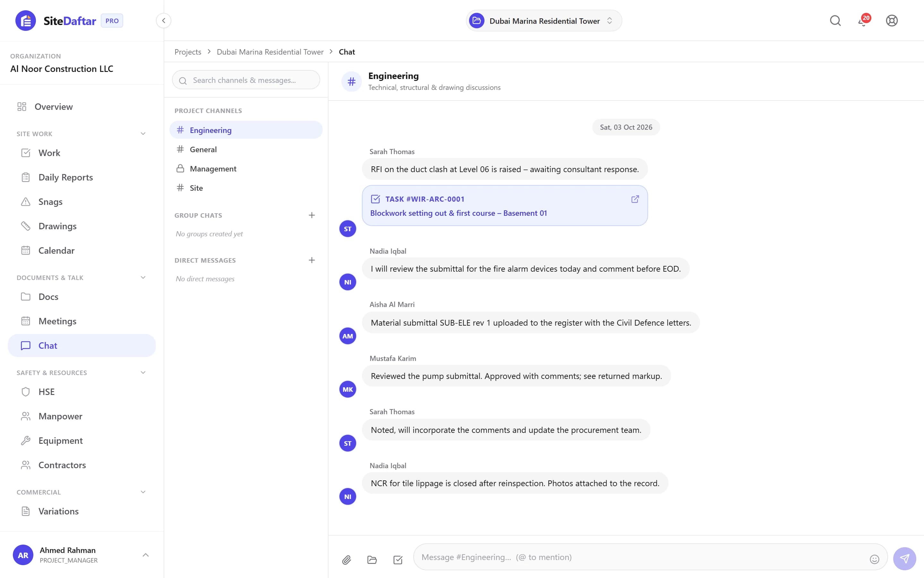Open Work in the sidebar
This screenshot has width=924, height=578.
tap(82, 153)
